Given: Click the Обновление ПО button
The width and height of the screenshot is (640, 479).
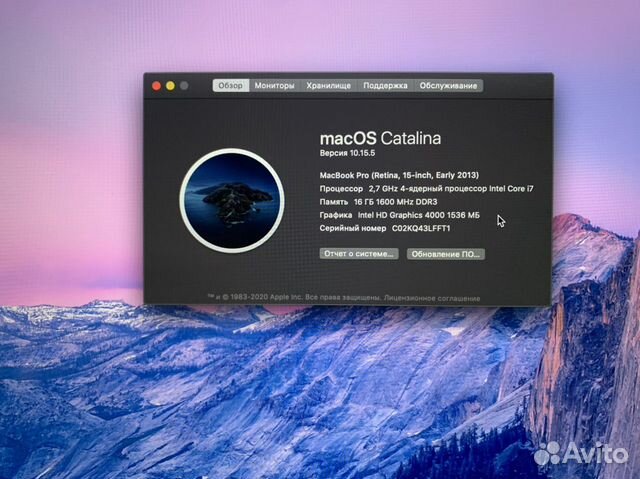Looking at the screenshot, I should [446, 254].
